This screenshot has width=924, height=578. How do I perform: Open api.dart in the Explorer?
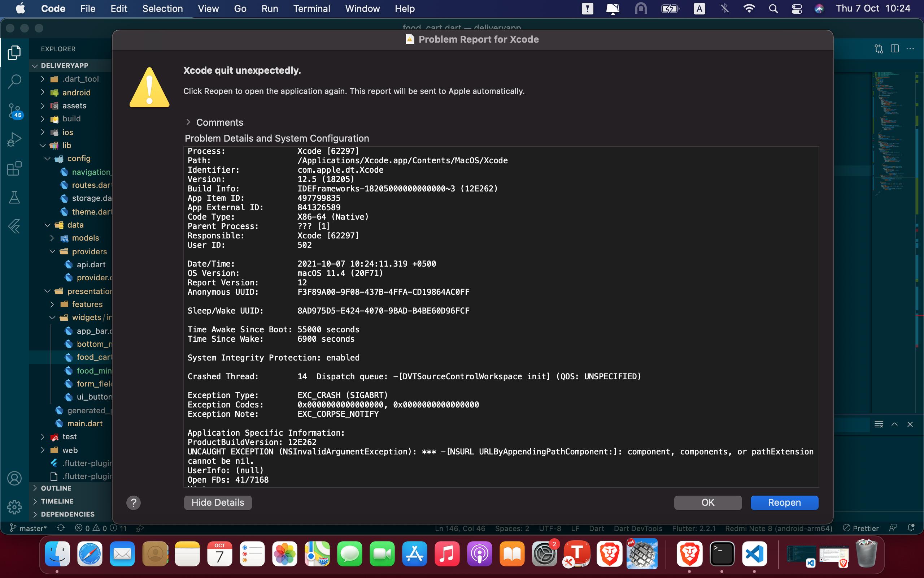91,264
